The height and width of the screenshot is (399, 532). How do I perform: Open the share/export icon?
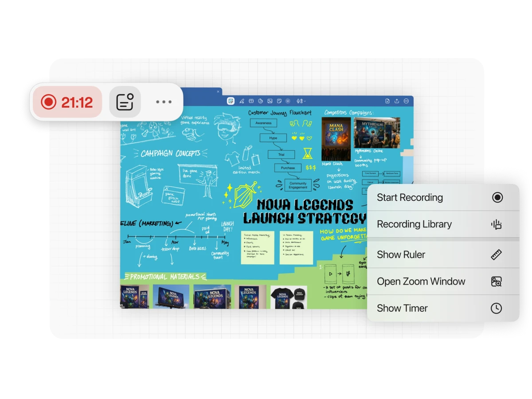click(x=397, y=101)
